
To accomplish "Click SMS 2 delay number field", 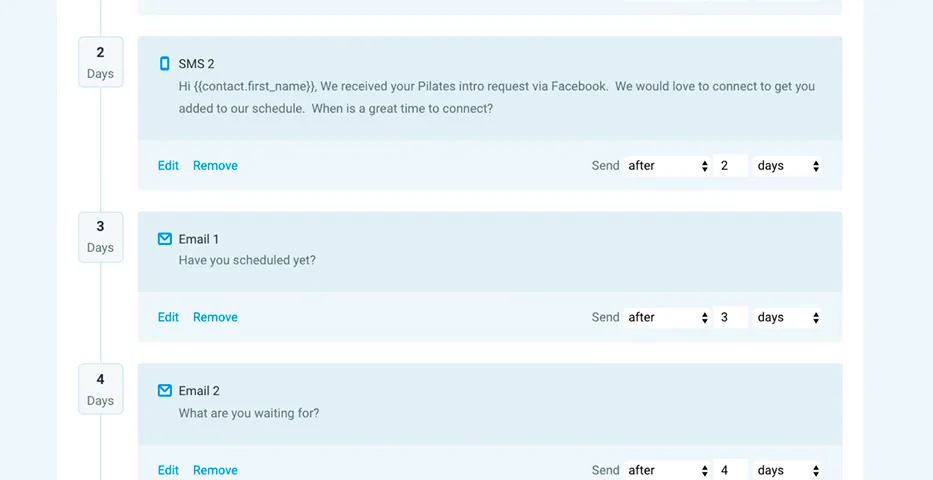I will click(731, 166).
